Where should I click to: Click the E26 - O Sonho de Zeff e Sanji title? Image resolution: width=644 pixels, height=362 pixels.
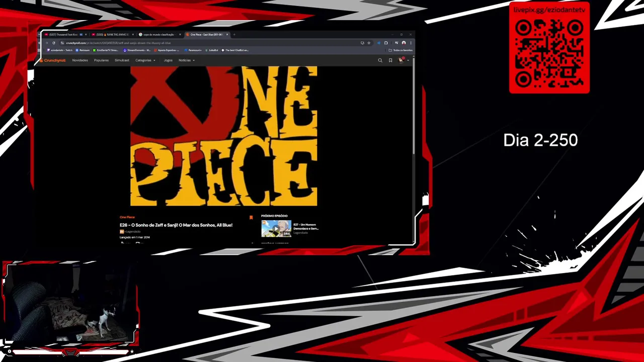[176, 225]
